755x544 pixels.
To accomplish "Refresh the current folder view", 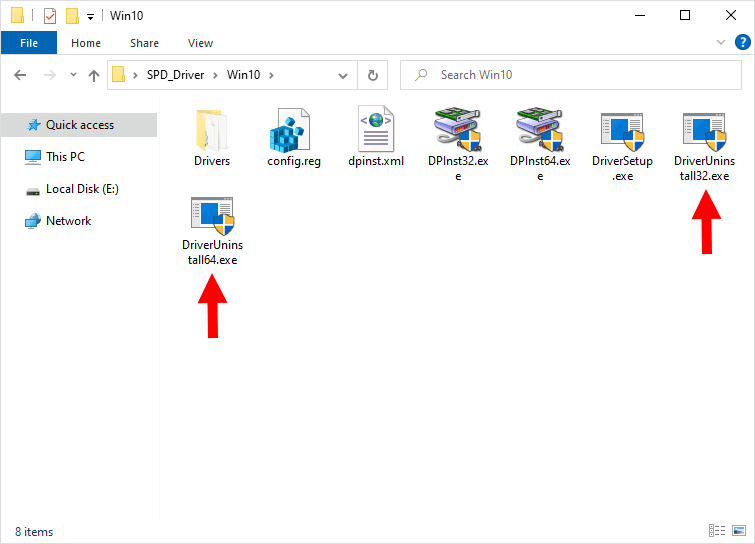I will 373,75.
